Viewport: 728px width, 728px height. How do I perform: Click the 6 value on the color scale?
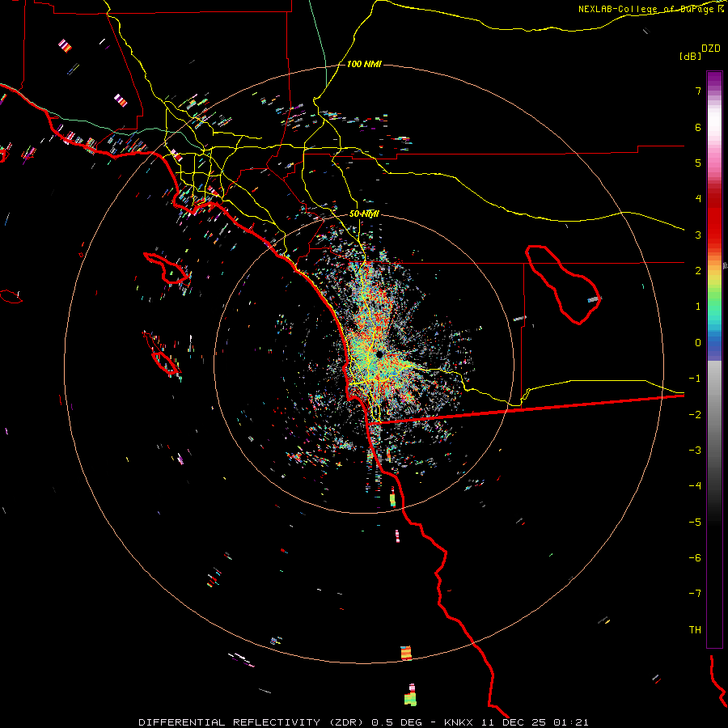tap(698, 127)
